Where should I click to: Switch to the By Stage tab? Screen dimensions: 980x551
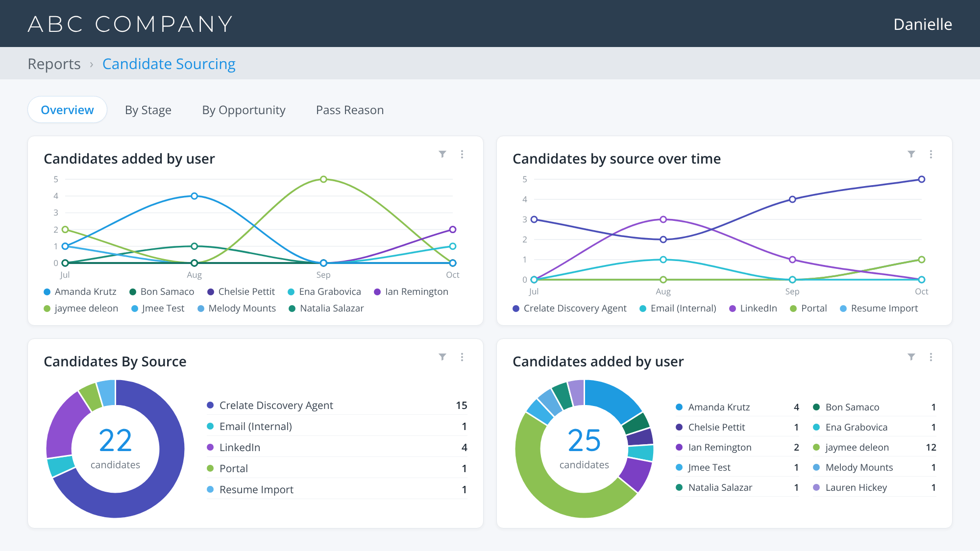(x=148, y=110)
